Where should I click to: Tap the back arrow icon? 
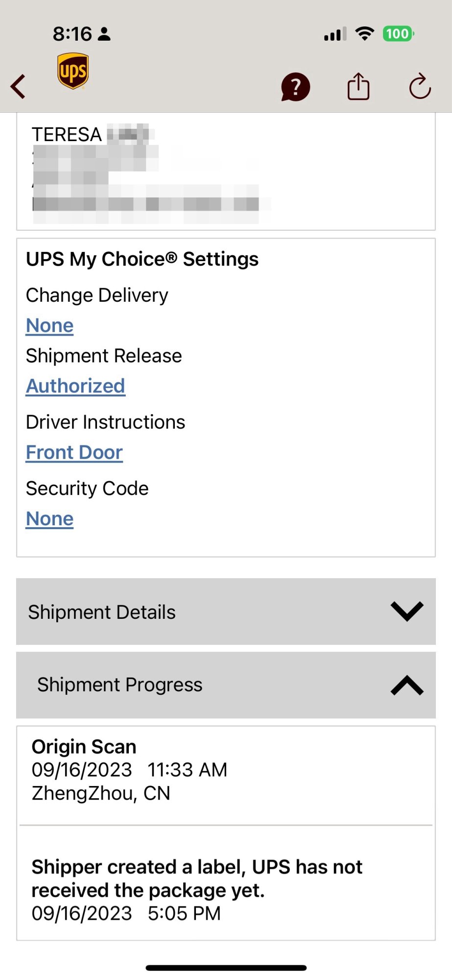(x=19, y=87)
